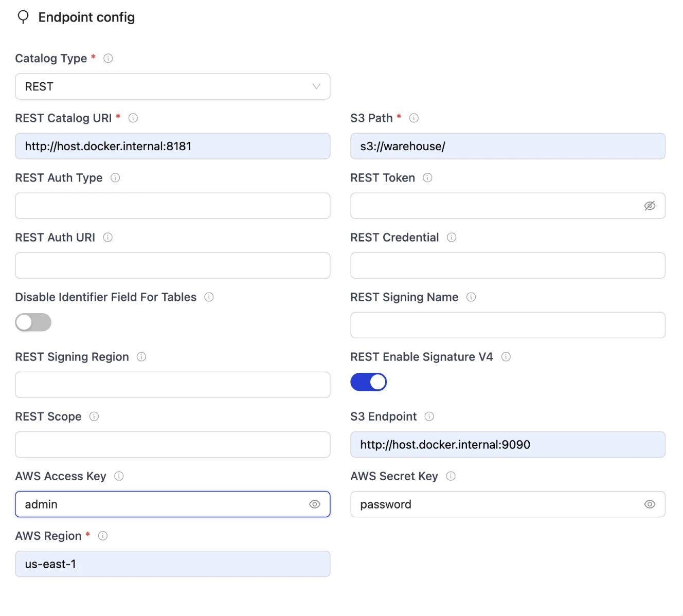This screenshot has width=683, height=616.
Task: Toggle visibility eye in AWS Secret Key field
Action: coord(650,504)
